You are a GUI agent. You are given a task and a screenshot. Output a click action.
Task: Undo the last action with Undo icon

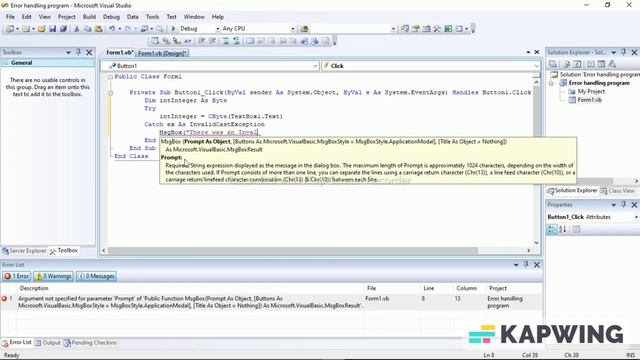[x=111, y=29]
